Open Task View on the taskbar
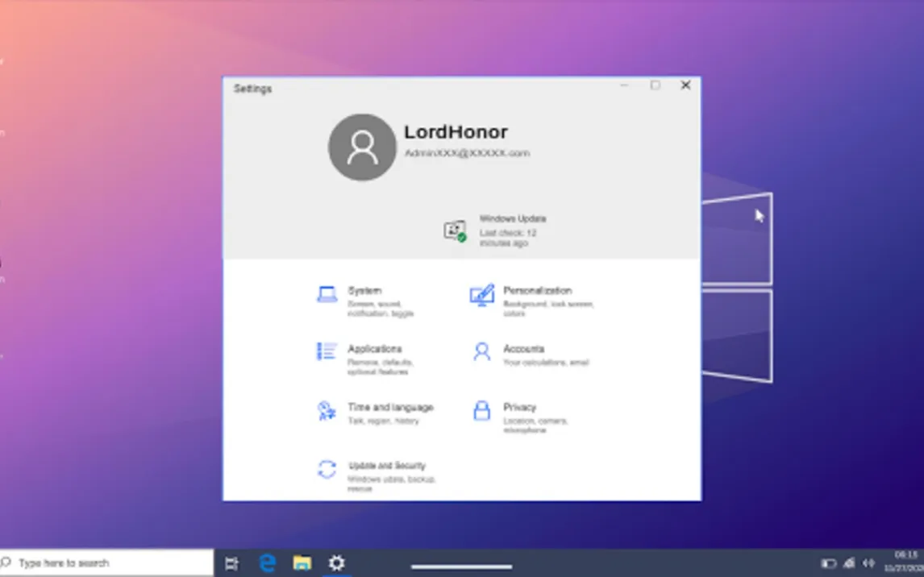 click(x=231, y=563)
